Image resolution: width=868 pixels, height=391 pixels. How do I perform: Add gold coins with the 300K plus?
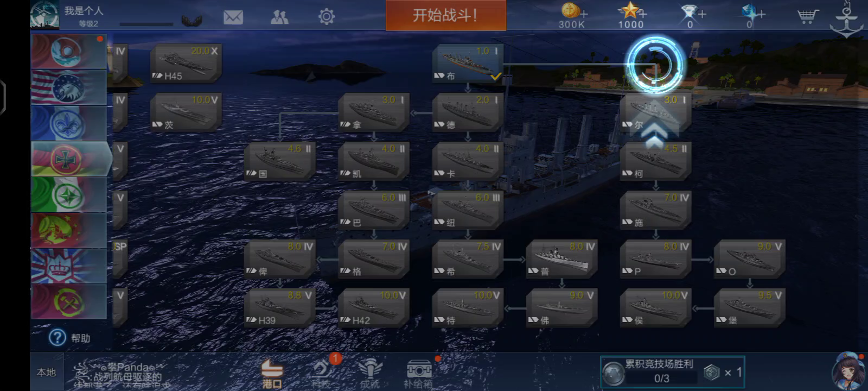point(573,15)
